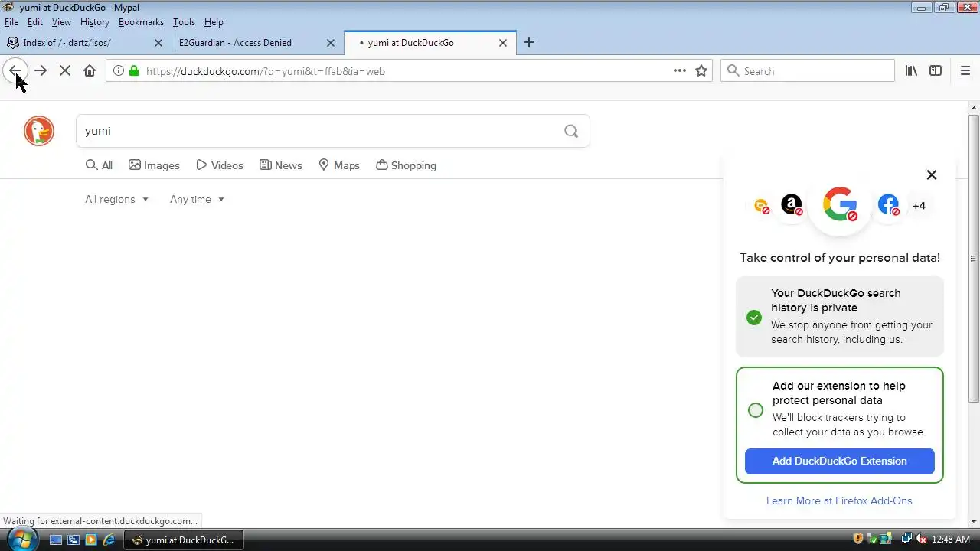
Task: Open the Bookmarks menu
Action: [x=141, y=22]
